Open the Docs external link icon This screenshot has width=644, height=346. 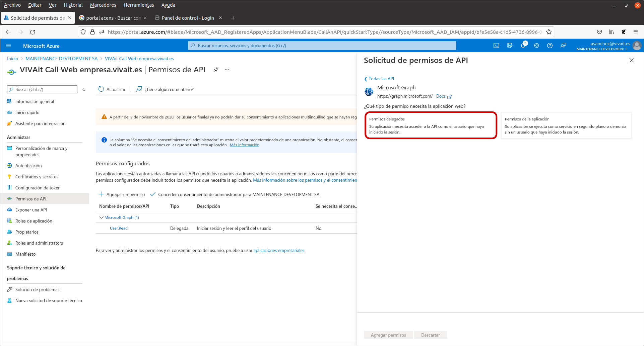tap(449, 97)
